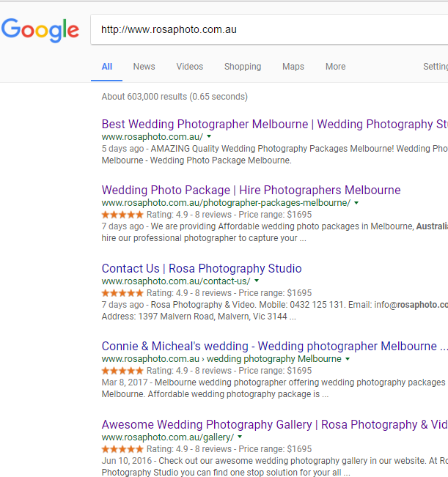Image resolution: width=448 pixels, height=477 pixels.
Task: Select the All results tab
Action: click(x=107, y=67)
